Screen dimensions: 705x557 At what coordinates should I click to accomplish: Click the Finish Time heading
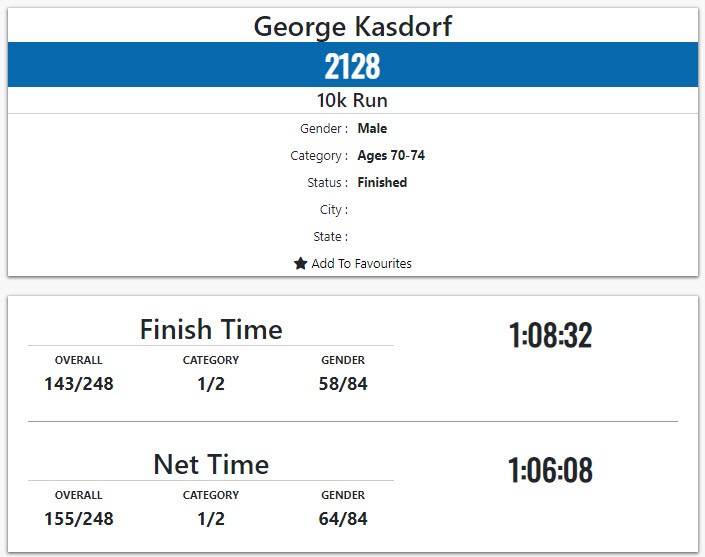tap(211, 329)
